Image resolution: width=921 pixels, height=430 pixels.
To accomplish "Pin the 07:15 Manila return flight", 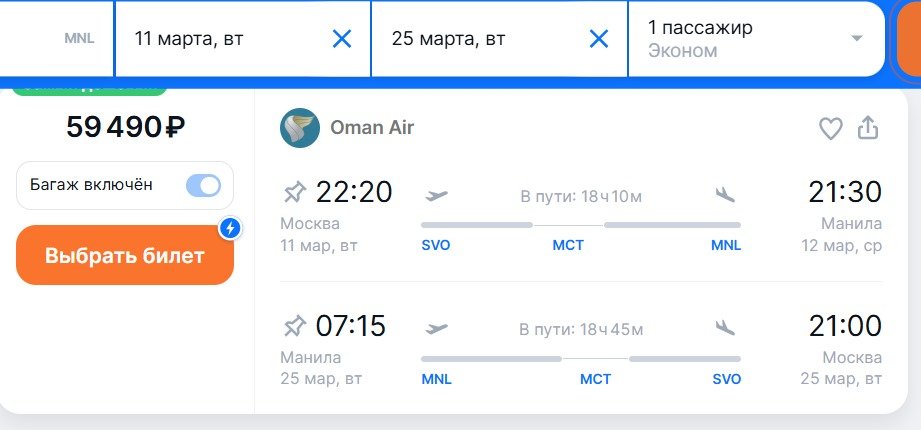I will click(x=295, y=326).
